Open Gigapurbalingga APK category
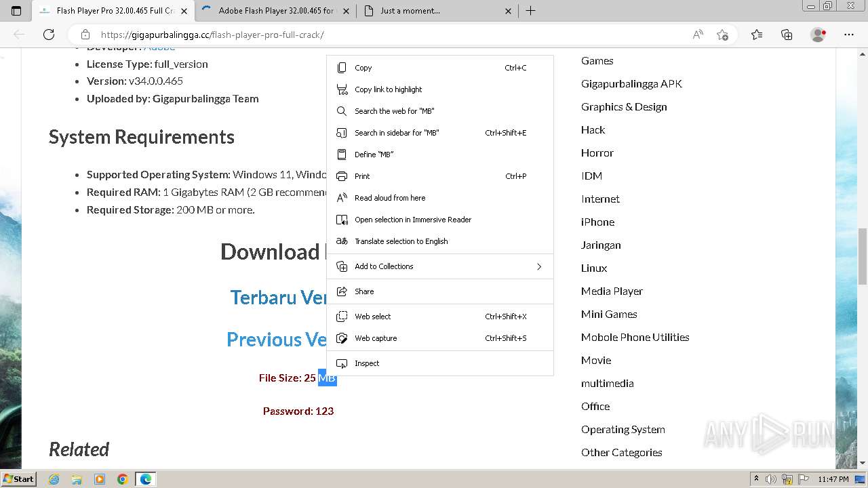The width and height of the screenshot is (868, 488). coord(631,84)
